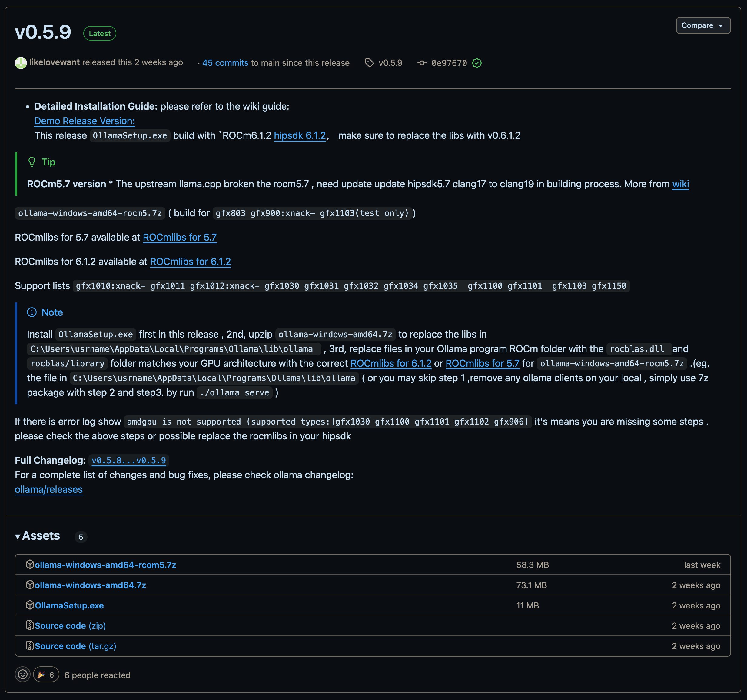Click package icon beside OllamaSetup.exe
The height and width of the screenshot is (700, 747).
(x=30, y=605)
